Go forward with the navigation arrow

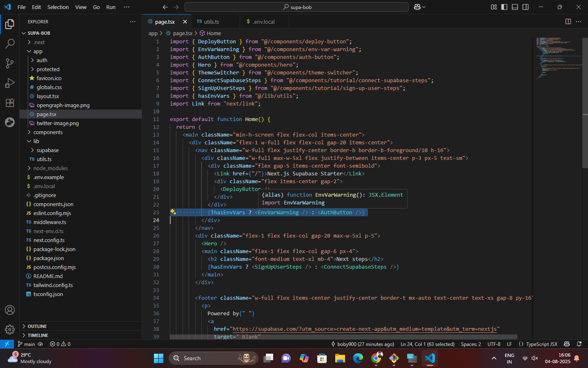(x=176, y=7)
